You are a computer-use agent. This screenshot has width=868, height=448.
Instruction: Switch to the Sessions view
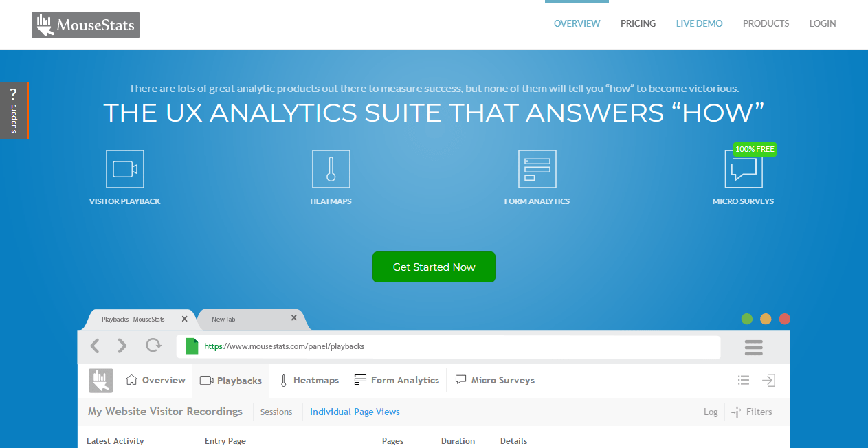[276, 412]
